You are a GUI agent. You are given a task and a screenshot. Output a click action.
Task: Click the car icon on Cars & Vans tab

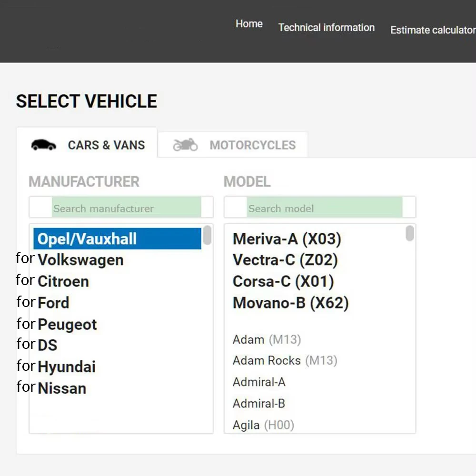click(43, 145)
